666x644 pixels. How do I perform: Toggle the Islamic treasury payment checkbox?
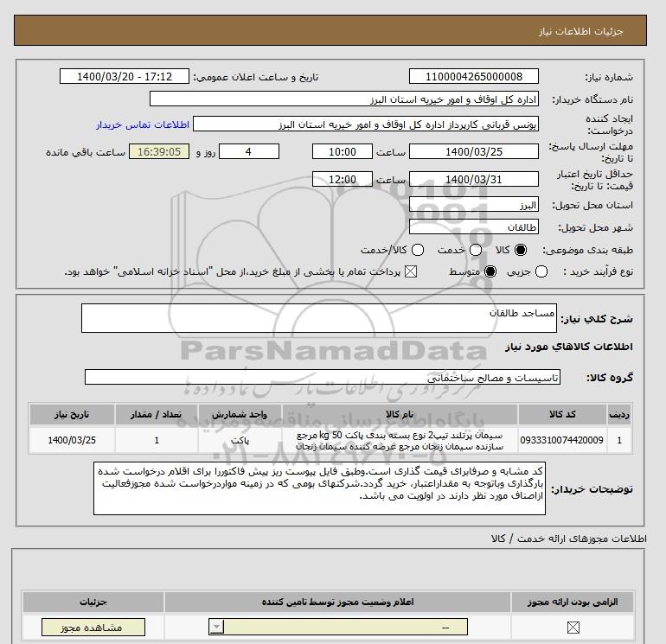(411, 271)
